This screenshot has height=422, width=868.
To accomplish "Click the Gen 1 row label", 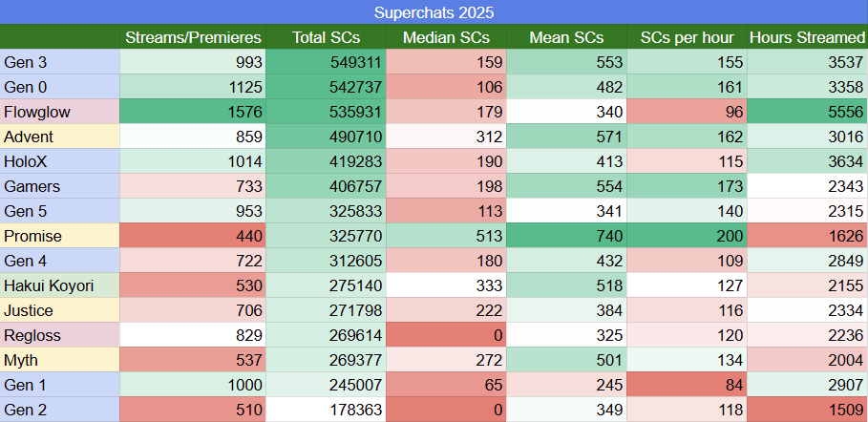I will [x=60, y=385].
